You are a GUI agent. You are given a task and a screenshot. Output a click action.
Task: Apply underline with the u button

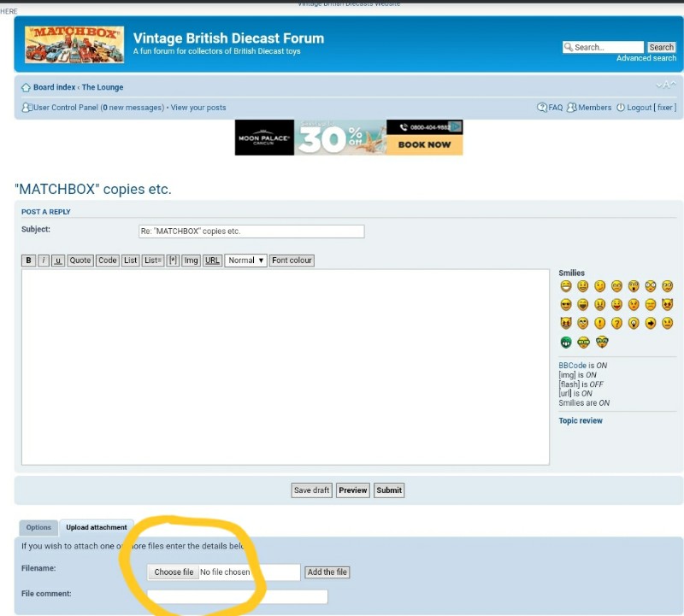pyautogui.click(x=58, y=261)
